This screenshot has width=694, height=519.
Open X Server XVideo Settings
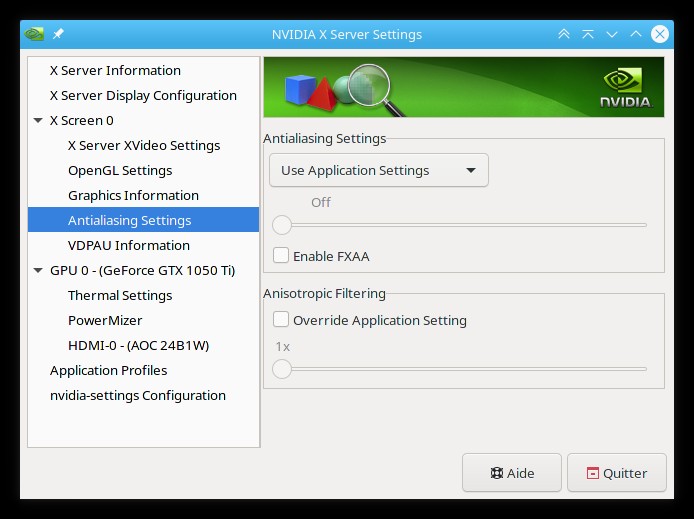[x=144, y=146]
